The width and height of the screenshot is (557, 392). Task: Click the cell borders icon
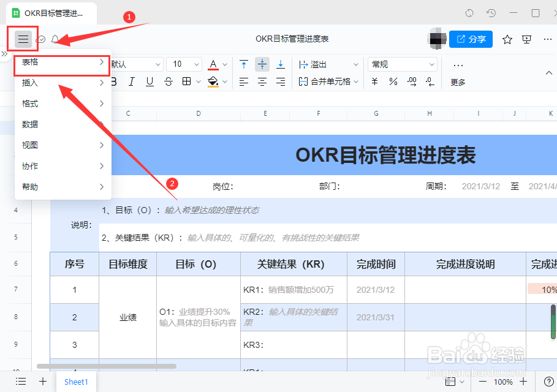point(186,81)
